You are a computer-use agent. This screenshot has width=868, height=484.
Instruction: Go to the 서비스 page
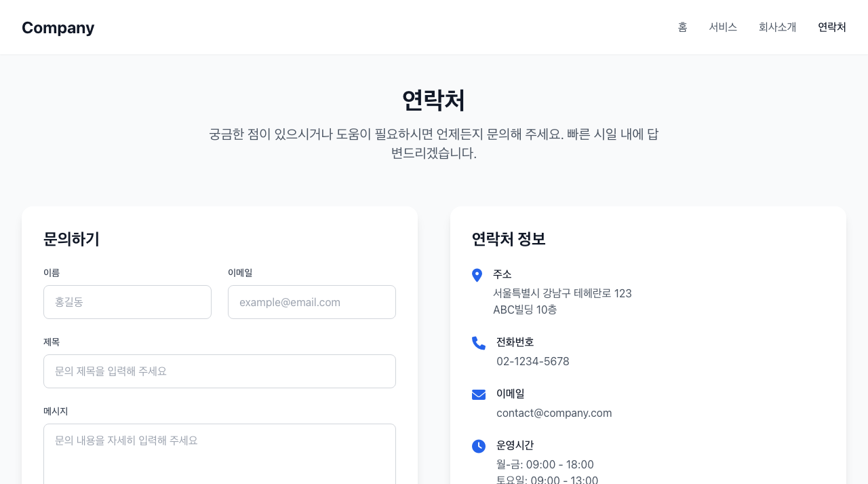(x=723, y=27)
